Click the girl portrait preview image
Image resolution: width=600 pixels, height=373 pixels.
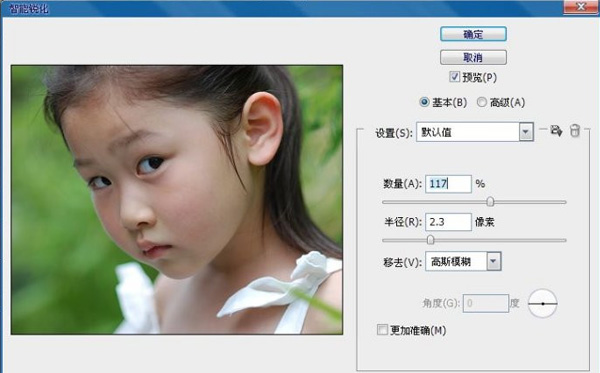coord(177,200)
